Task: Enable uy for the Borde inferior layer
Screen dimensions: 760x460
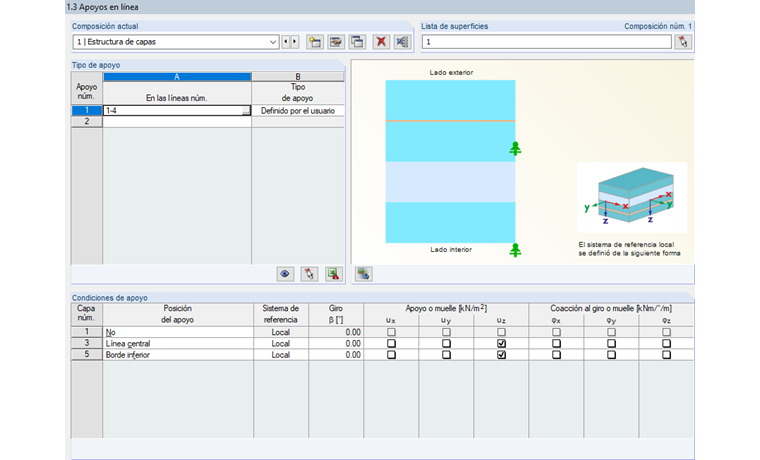Action: point(446,355)
